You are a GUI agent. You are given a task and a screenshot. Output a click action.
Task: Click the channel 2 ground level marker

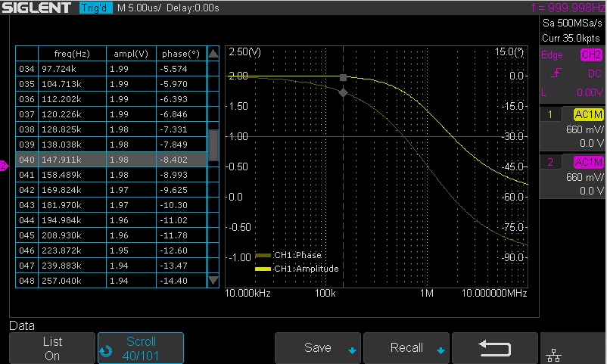tap(4, 166)
